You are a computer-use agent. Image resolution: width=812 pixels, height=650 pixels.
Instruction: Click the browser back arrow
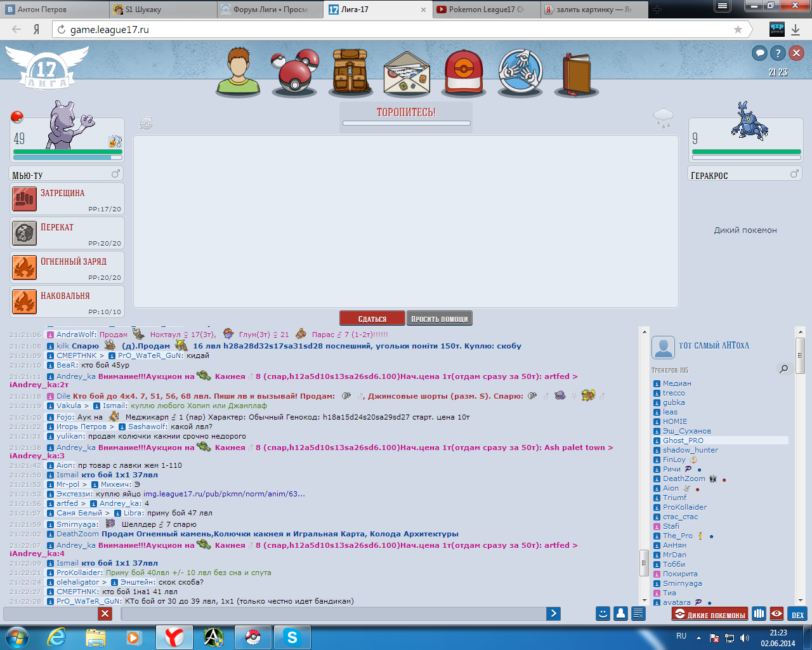(x=17, y=29)
